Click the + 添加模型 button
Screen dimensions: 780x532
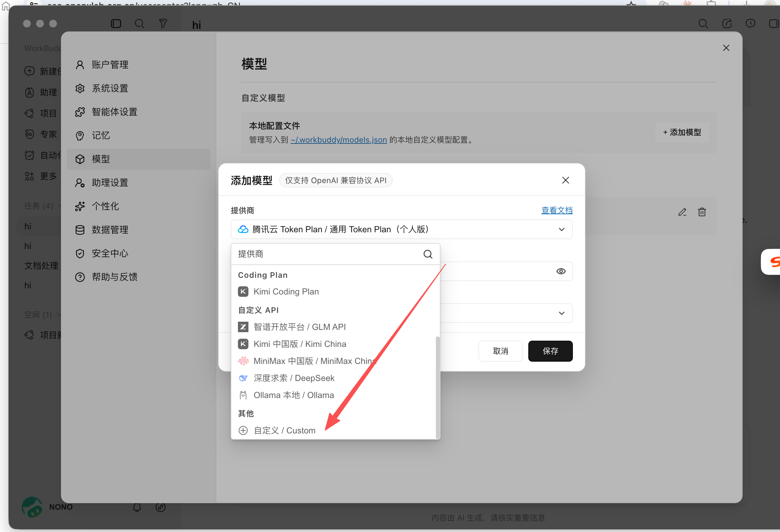[x=682, y=132]
